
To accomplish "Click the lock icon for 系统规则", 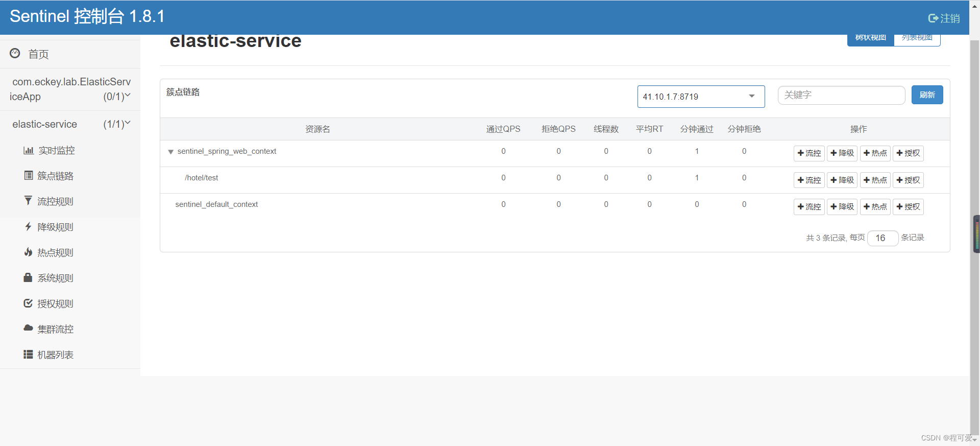I will tap(28, 277).
